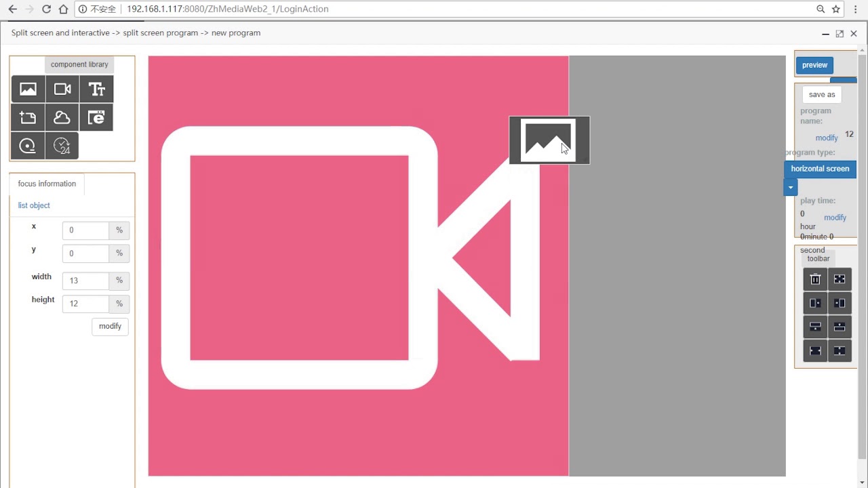Image resolution: width=868 pixels, height=488 pixels.
Task: Click the horizontal stretch icon in second toolbar
Action: [815, 350]
